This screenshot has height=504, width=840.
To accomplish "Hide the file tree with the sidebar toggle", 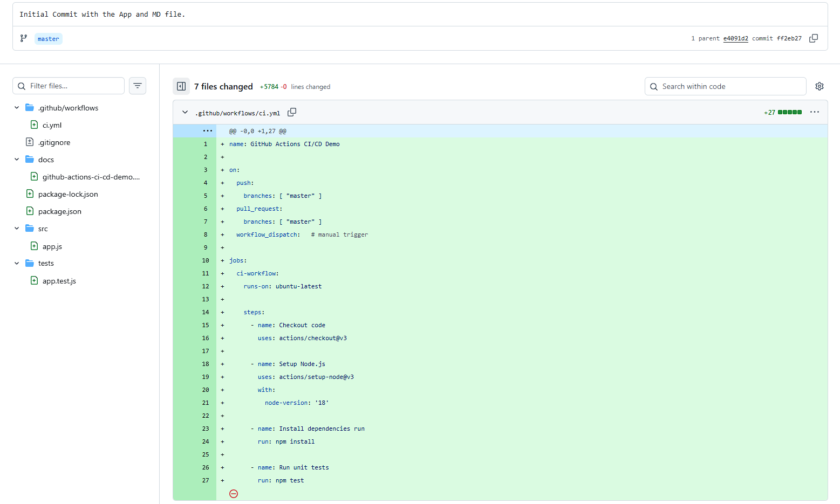I will pos(181,86).
